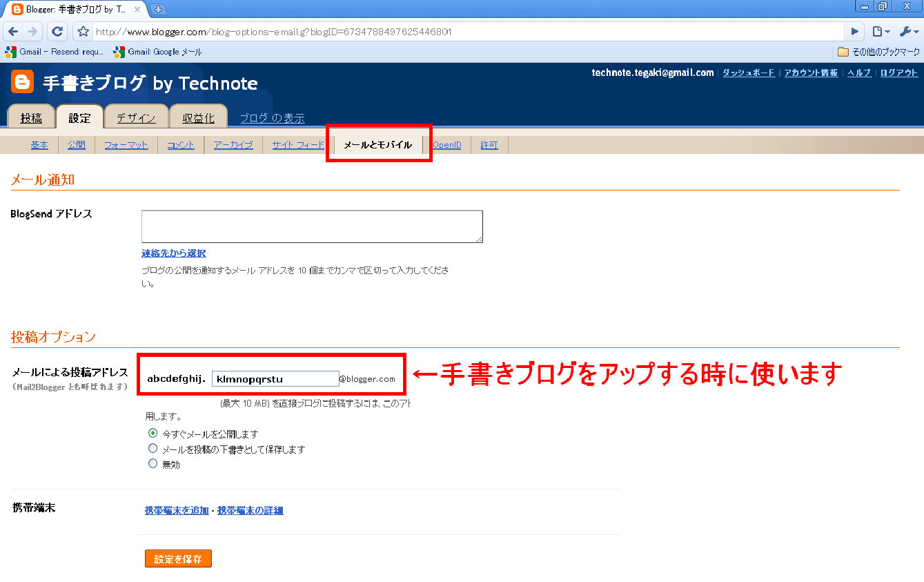Click the 手書きブログ by Technote blog title

(150, 84)
